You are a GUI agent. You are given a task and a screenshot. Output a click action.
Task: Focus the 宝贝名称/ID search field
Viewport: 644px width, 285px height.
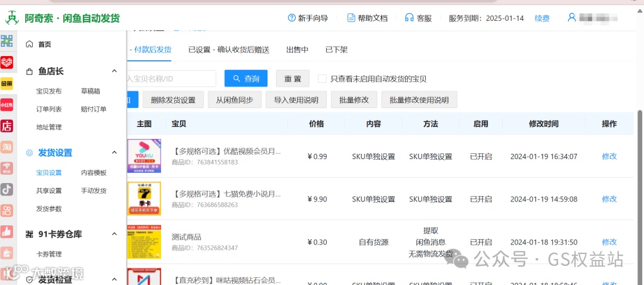point(172,79)
